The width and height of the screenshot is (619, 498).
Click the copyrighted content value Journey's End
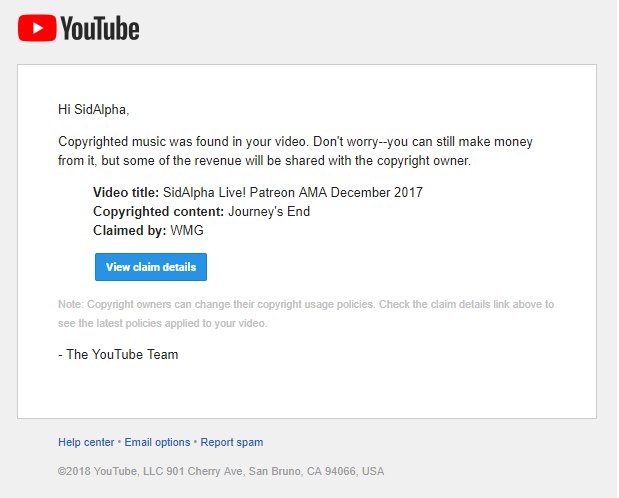269,211
